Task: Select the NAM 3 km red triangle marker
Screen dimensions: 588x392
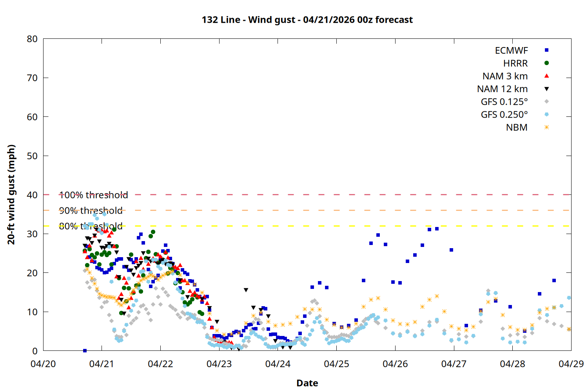Action: (546, 76)
